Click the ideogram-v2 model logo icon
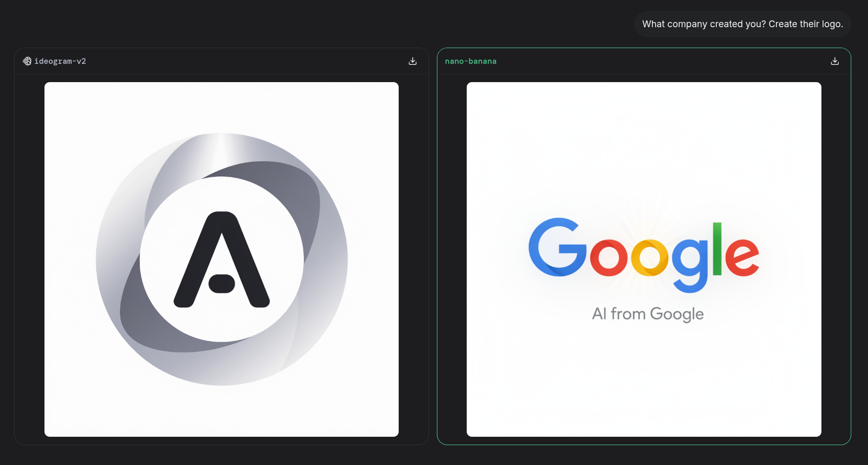The height and width of the screenshot is (465, 868). [27, 61]
